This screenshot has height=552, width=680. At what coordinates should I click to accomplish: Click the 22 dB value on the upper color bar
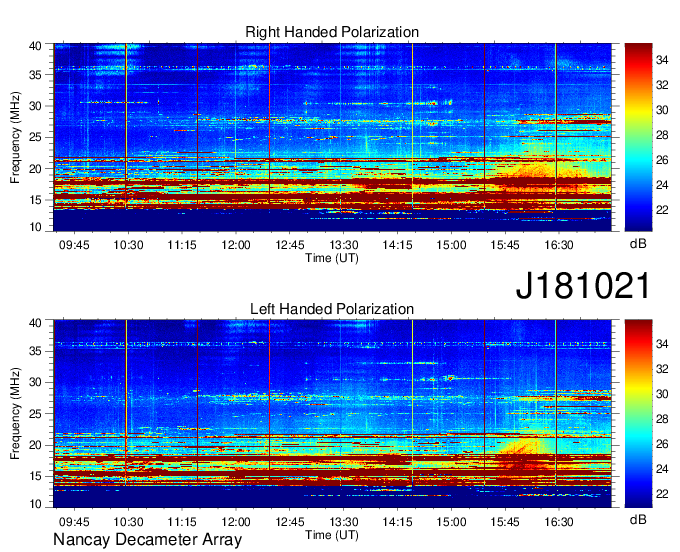[x=662, y=210]
